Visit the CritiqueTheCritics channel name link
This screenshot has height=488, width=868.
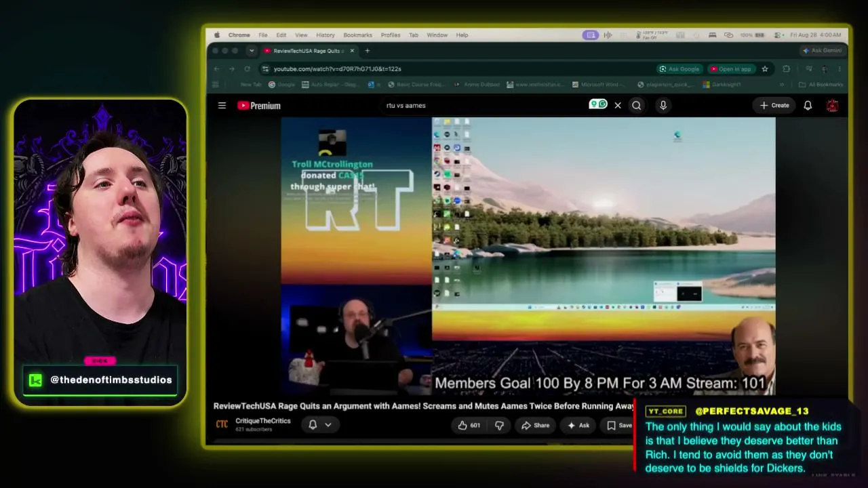pos(263,421)
